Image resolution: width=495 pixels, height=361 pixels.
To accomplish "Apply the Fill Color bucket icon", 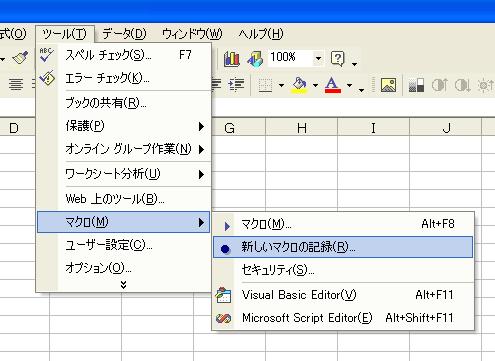I will 299,85.
